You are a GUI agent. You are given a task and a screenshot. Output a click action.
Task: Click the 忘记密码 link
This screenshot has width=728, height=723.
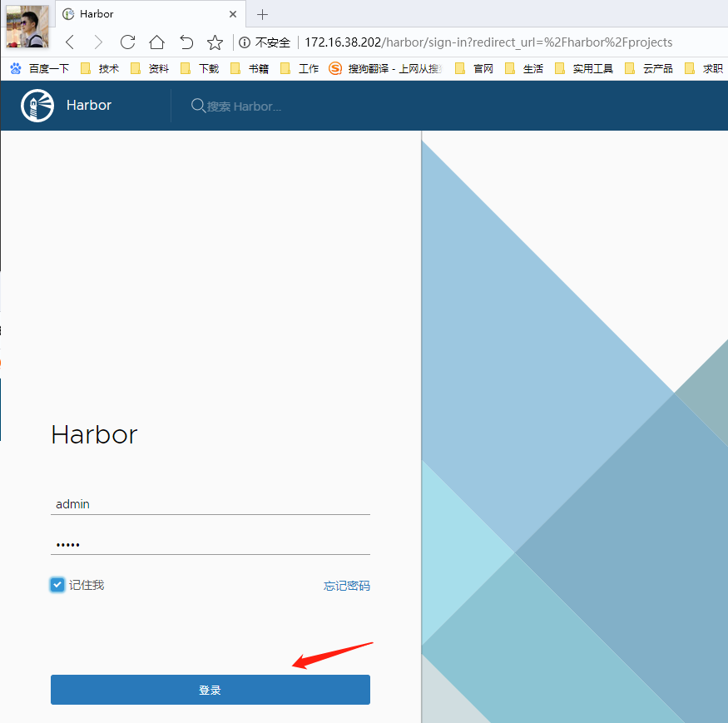[x=347, y=586]
